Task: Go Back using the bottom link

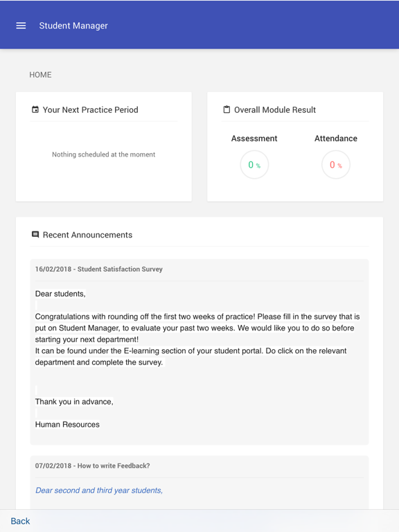Action: (x=20, y=521)
